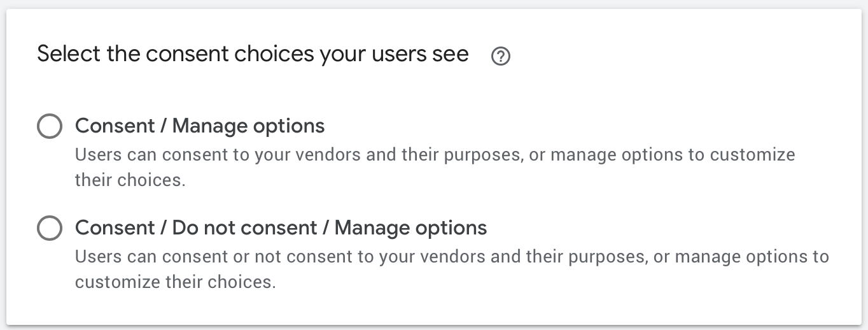Click the "Consent / Do not consent / Manage options" label

pos(281,228)
